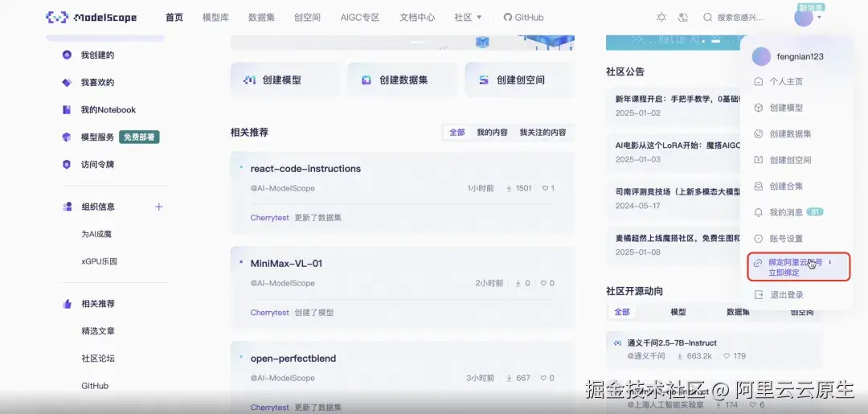The image size is (868, 414).
Task: Click the 相关推荐 thumbs-up sidebar icon
Action: (68, 303)
